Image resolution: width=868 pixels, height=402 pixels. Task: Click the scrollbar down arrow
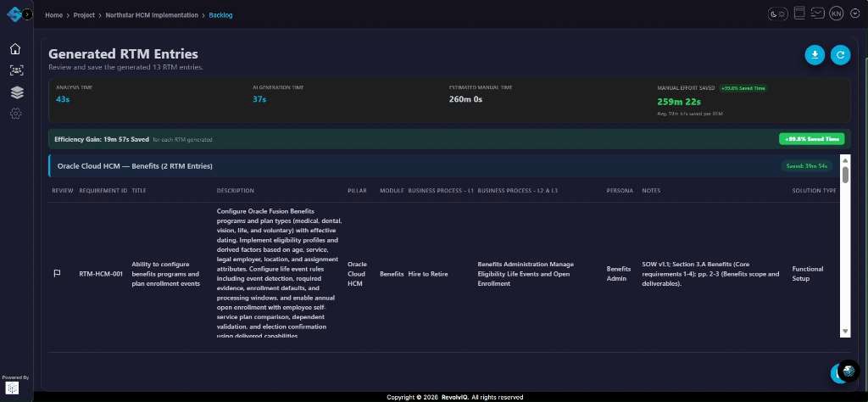coord(845,331)
